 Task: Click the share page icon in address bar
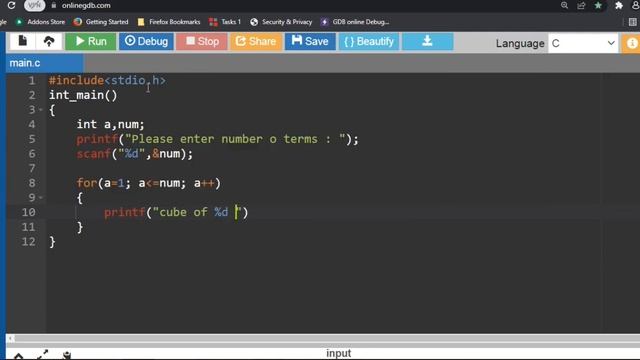[x=581, y=5]
